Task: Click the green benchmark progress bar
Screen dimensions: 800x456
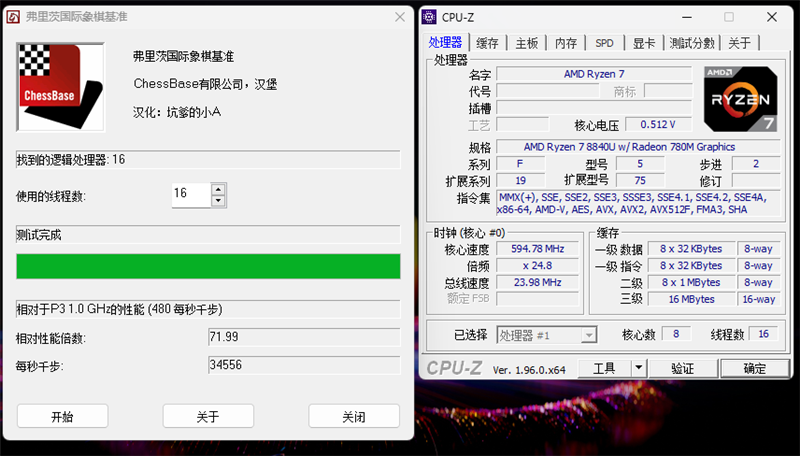Action: tap(208, 266)
